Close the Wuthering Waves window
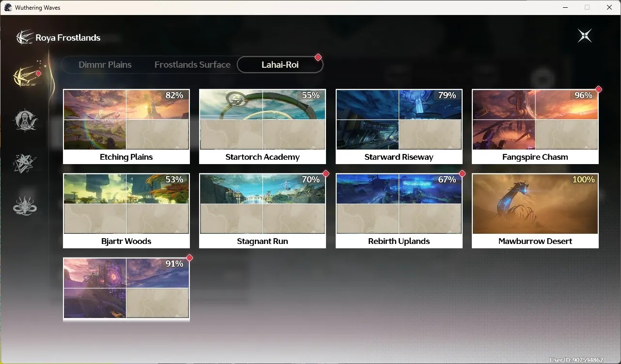 (609, 7)
